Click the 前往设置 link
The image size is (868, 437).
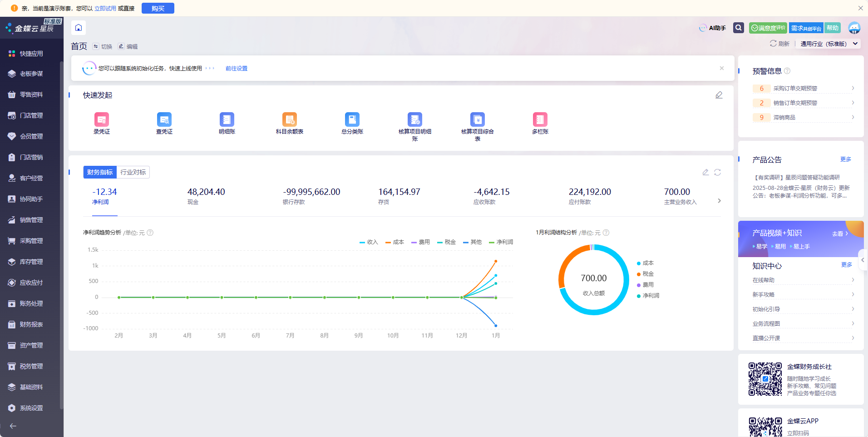[x=237, y=69]
